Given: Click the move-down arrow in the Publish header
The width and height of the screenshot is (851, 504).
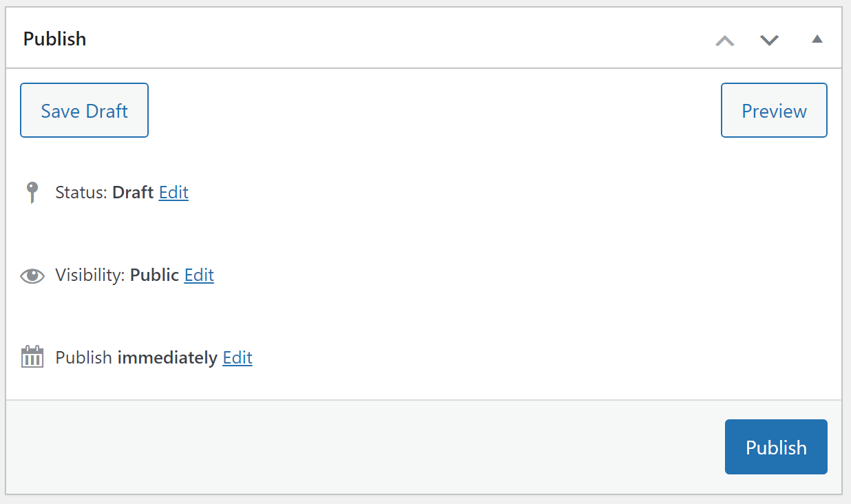Looking at the screenshot, I should (x=769, y=40).
